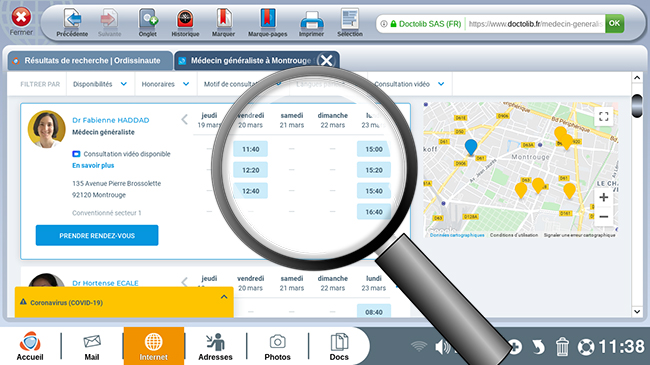The height and width of the screenshot is (365, 650).
Task: Open the Historique compass icon
Action: [x=185, y=19]
